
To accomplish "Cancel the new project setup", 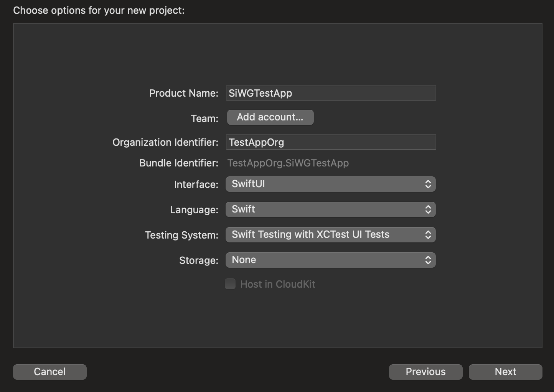I will pyautogui.click(x=49, y=372).
